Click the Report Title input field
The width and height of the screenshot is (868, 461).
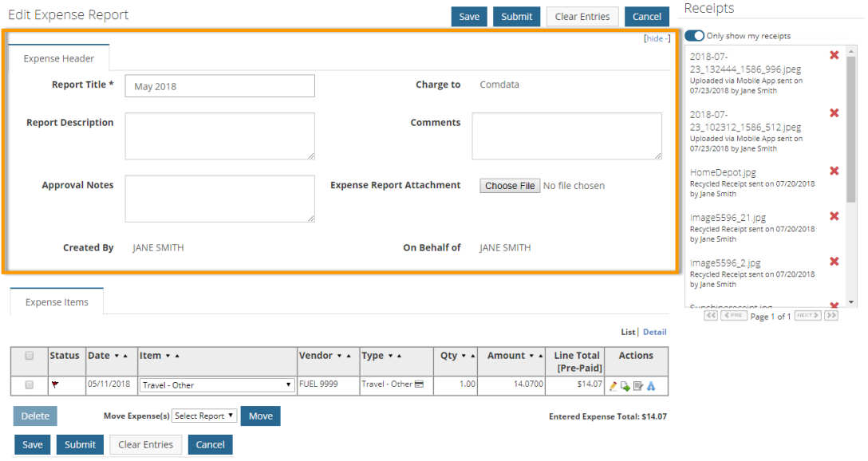click(219, 86)
